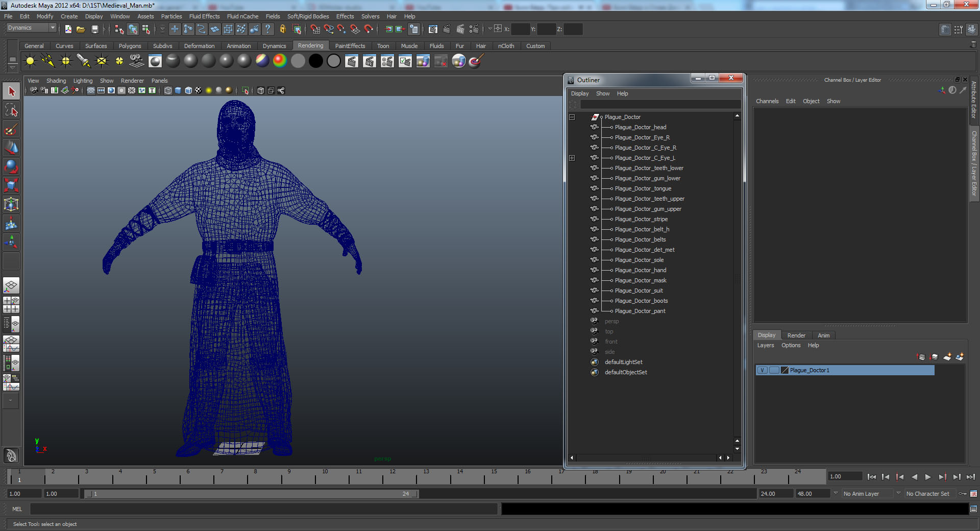Screen dimensions: 980x531
Task: Open the shelf options arrow menu
Action: click(12, 67)
